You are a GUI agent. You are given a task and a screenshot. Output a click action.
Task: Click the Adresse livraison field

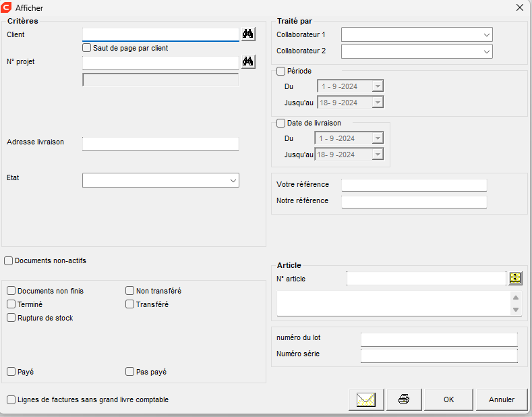[160, 144]
